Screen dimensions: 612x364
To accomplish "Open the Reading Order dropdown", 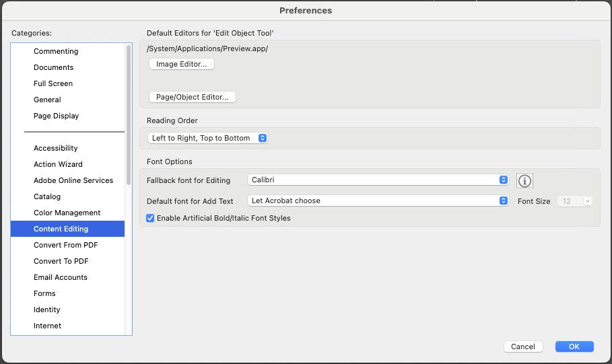I will coord(208,138).
